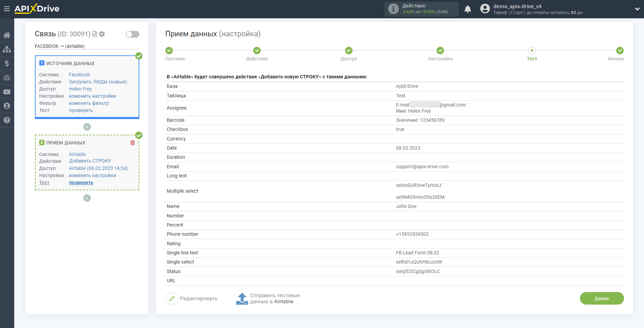
Task: Add step between source and receiver
Action: pyautogui.click(x=87, y=127)
